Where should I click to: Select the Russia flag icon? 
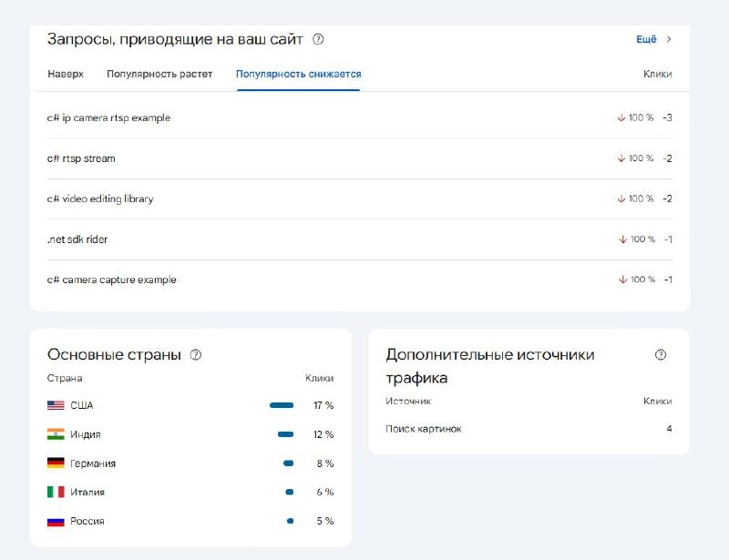click(55, 521)
